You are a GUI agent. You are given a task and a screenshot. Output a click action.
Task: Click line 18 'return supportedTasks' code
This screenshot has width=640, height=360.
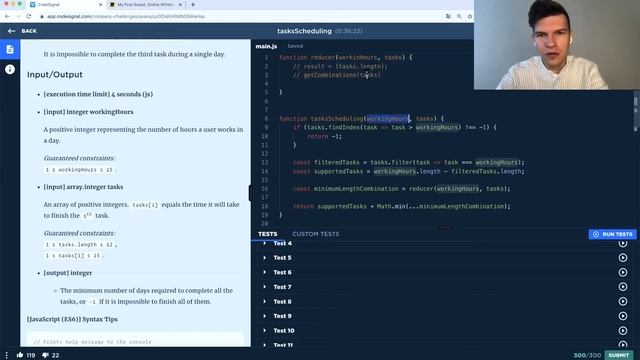(329, 206)
